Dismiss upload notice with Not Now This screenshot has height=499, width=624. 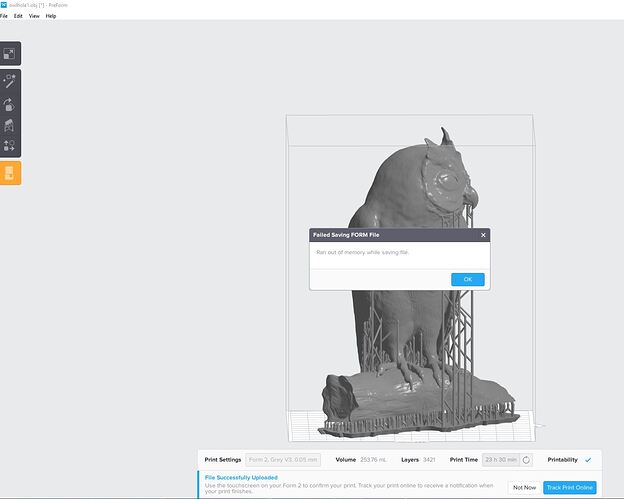(x=524, y=487)
